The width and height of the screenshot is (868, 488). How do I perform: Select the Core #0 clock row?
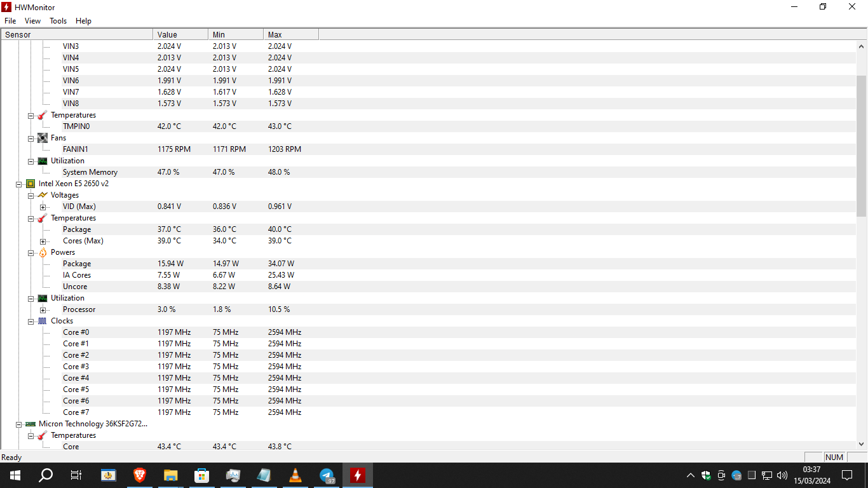tap(428, 332)
